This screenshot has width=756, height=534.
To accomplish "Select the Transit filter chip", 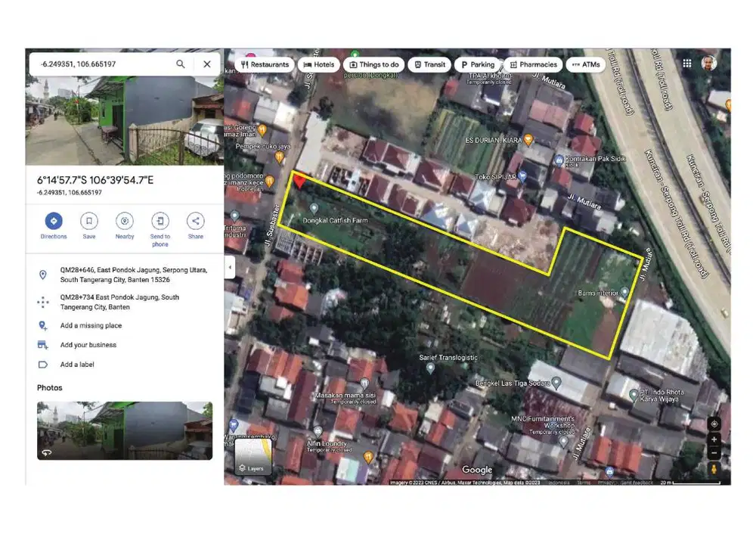I will pos(429,64).
